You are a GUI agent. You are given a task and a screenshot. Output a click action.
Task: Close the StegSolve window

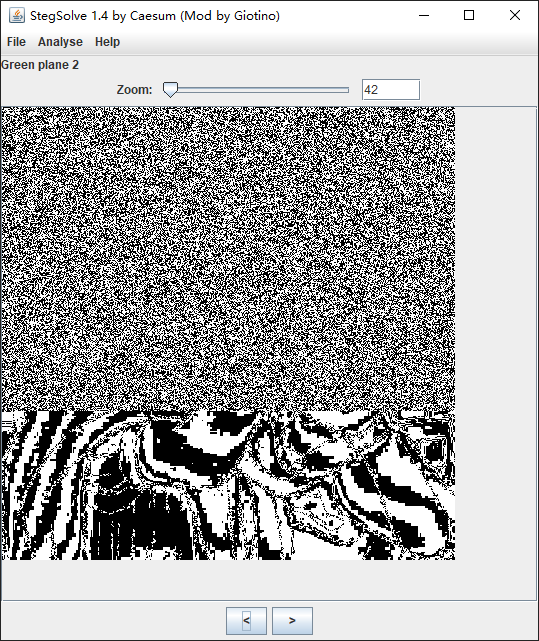pyautogui.click(x=514, y=16)
